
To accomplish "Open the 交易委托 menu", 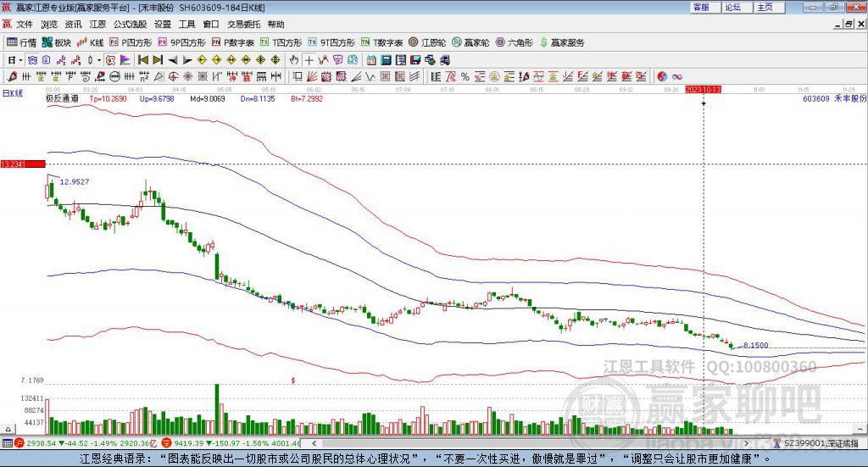I will [x=243, y=25].
